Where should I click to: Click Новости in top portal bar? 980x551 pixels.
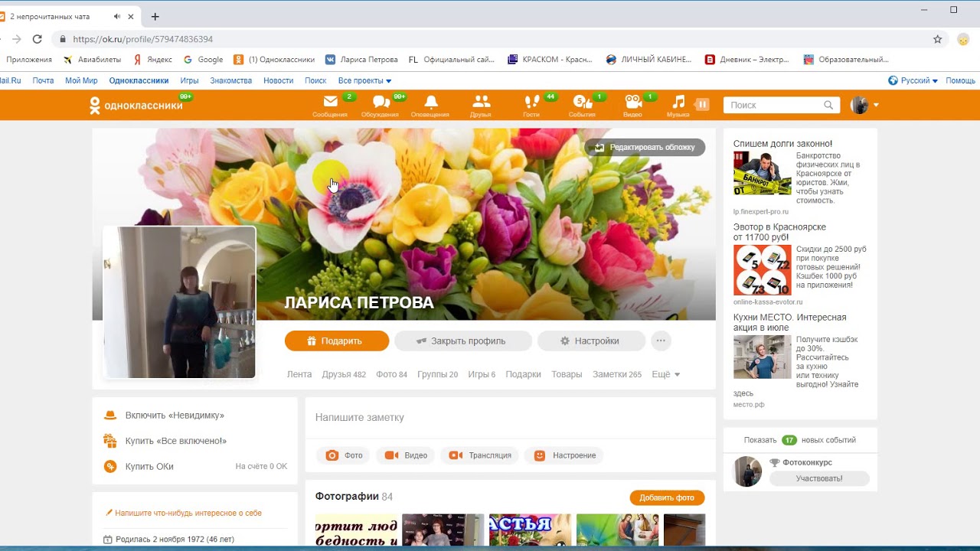[x=278, y=80]
